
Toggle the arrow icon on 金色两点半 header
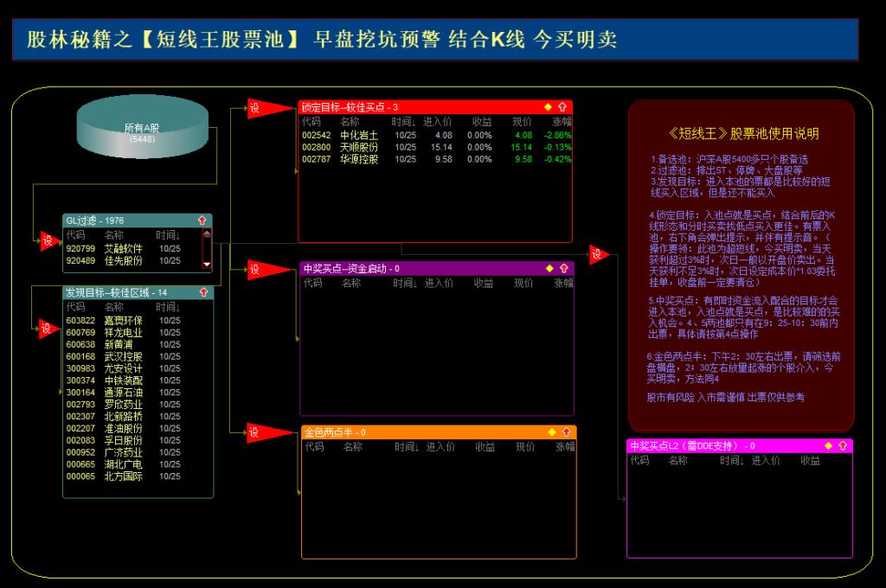pos(564,433)
